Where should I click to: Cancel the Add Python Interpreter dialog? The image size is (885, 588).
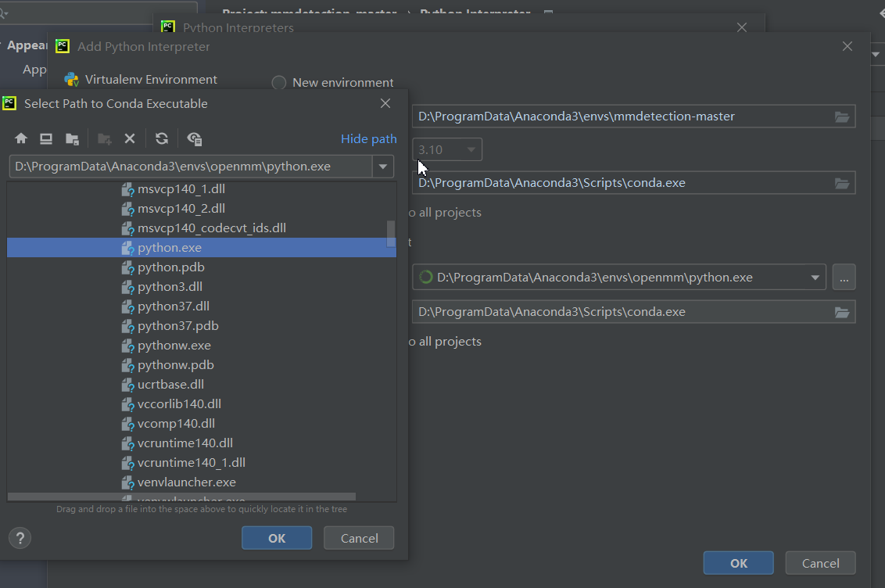point(821,563)
